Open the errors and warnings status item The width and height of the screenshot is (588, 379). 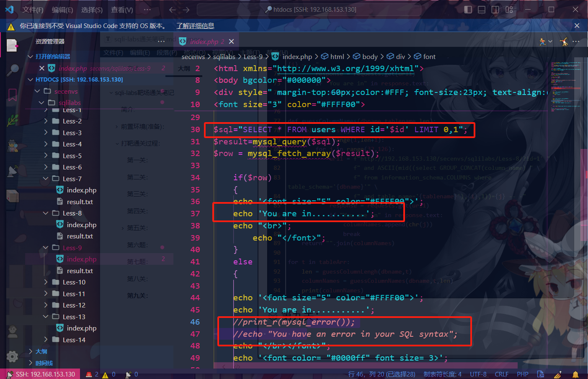[100, 374]
